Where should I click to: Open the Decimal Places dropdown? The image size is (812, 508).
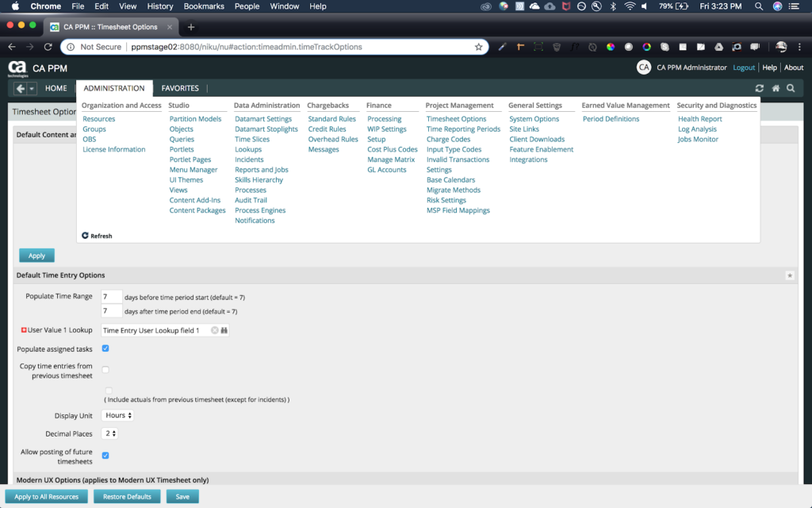coord(110,433)
